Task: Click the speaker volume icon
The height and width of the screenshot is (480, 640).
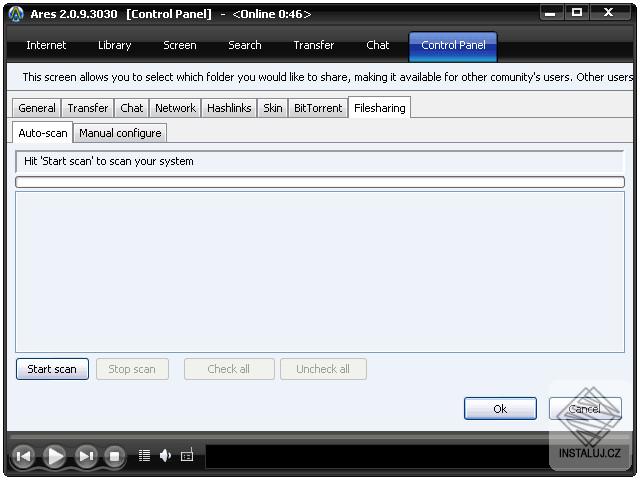Action: (165, 455)
